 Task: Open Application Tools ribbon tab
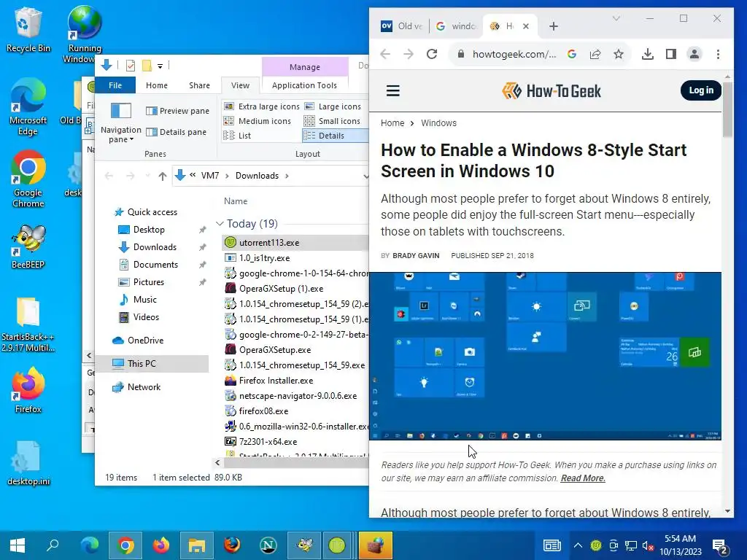click(x=304, y=85)
